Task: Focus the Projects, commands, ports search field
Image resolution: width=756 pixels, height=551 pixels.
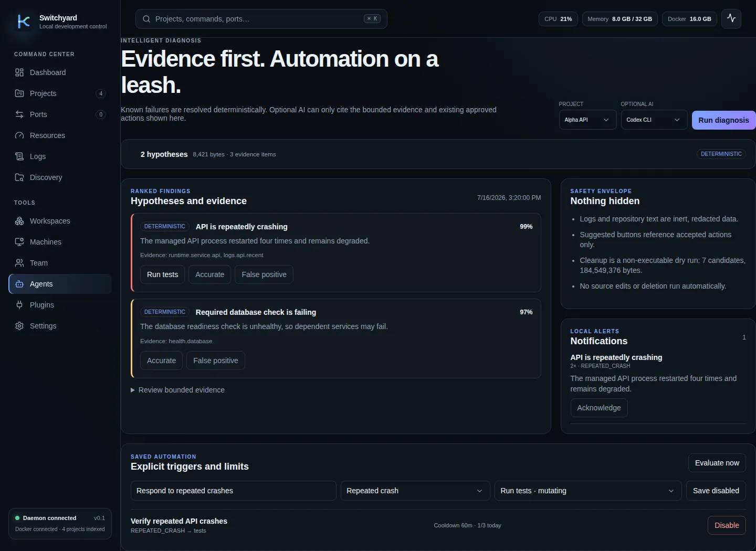Action: 261,19
